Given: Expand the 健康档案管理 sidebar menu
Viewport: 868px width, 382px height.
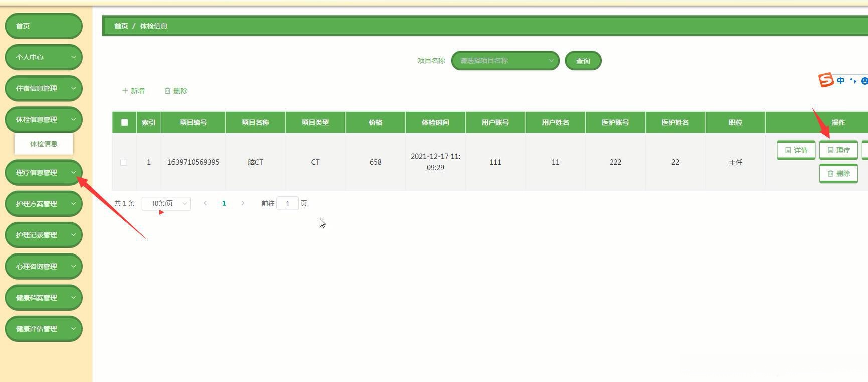Looking at the screenshot, I should pyautogui.click(x=44, y=298).
